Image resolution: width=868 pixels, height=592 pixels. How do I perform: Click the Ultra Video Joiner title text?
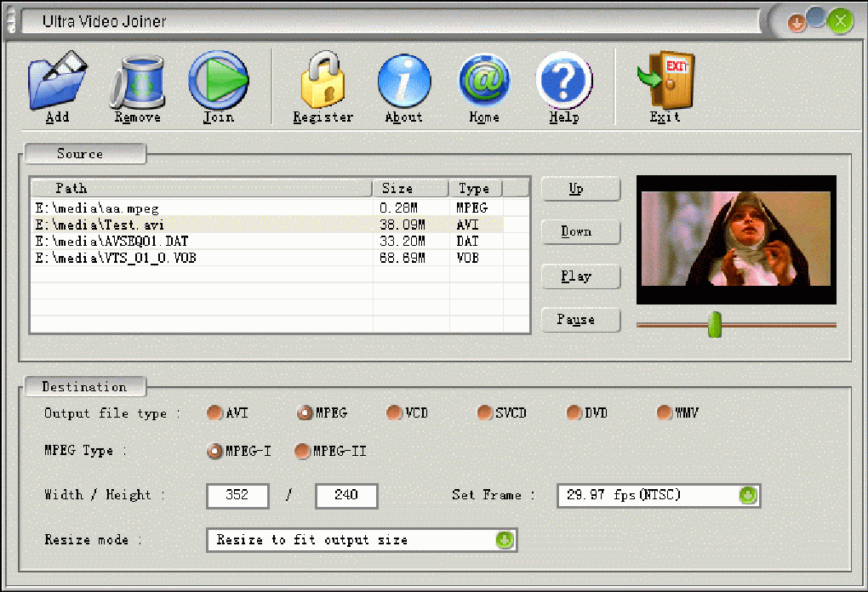[104, 21]
